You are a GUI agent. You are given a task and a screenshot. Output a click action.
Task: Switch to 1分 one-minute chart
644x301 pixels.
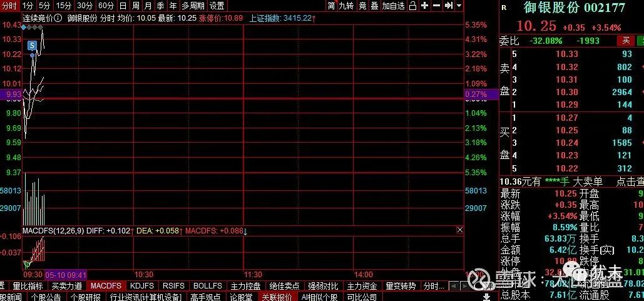[28, 6]
